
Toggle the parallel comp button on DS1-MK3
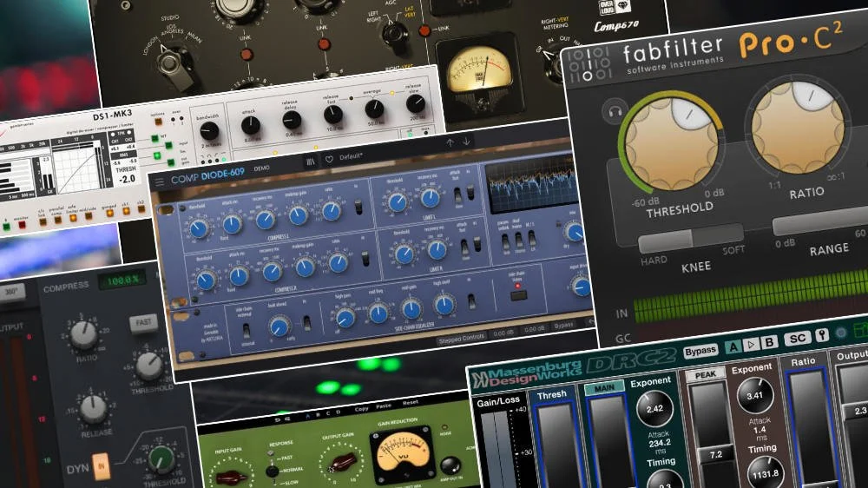point(57,220)
